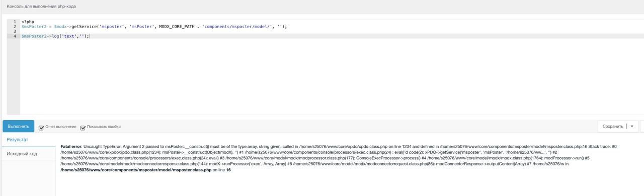Image resolution: width=644 pixels, height=196 pixels.
Task: Click the $msPoster2 getService code line
Action: 154,27
